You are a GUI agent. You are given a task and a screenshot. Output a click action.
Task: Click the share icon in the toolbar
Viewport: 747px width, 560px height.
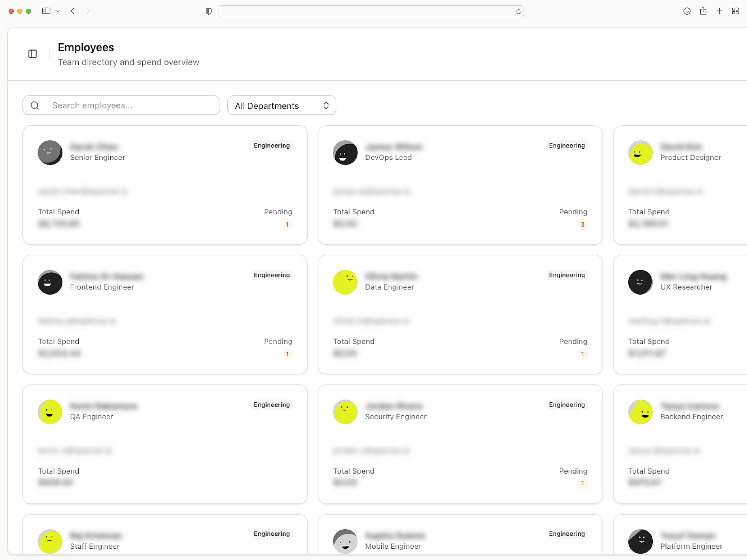pos(703,11)
